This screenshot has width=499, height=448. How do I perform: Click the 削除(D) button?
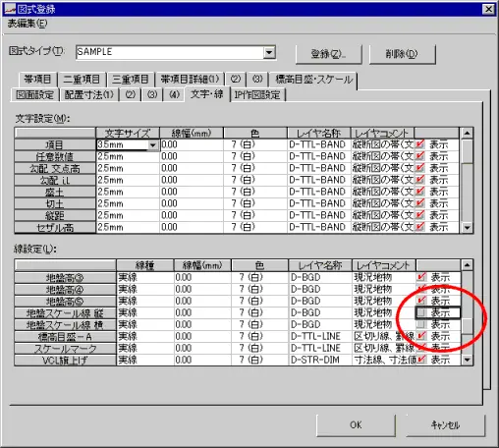(402, 54)
